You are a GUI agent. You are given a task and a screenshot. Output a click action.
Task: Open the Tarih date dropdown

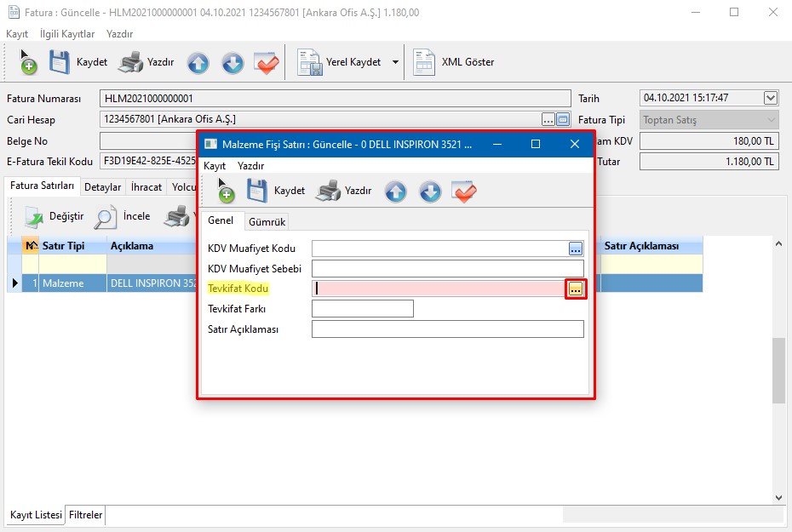point(771,98)
